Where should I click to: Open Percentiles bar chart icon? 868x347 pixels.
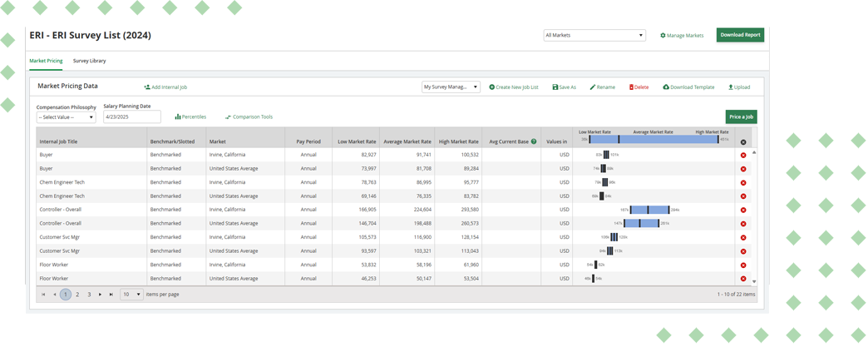[x=178, y=117]
